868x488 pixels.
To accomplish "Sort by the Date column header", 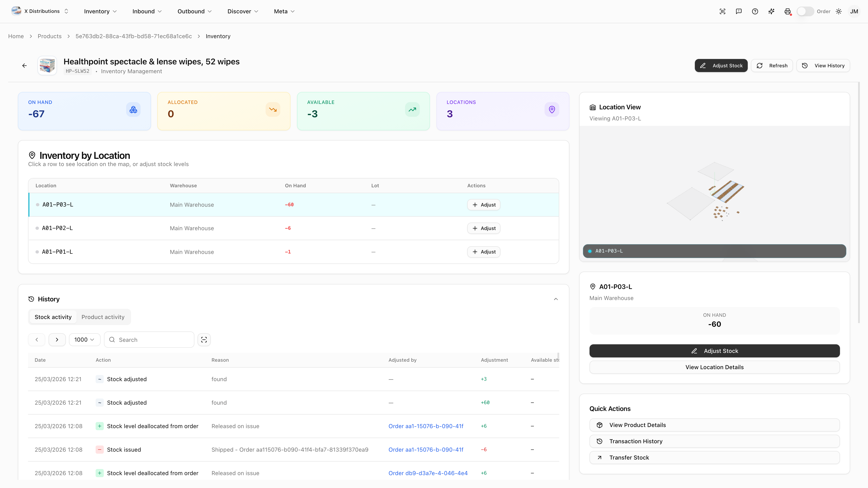I will click(40, 360).
